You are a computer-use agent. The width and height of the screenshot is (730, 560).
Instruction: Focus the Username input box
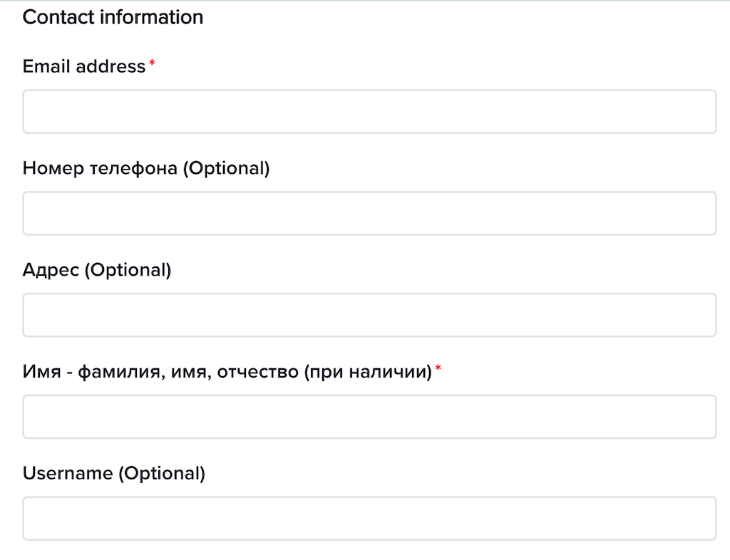pyautogui.click(x=369, y=518)
